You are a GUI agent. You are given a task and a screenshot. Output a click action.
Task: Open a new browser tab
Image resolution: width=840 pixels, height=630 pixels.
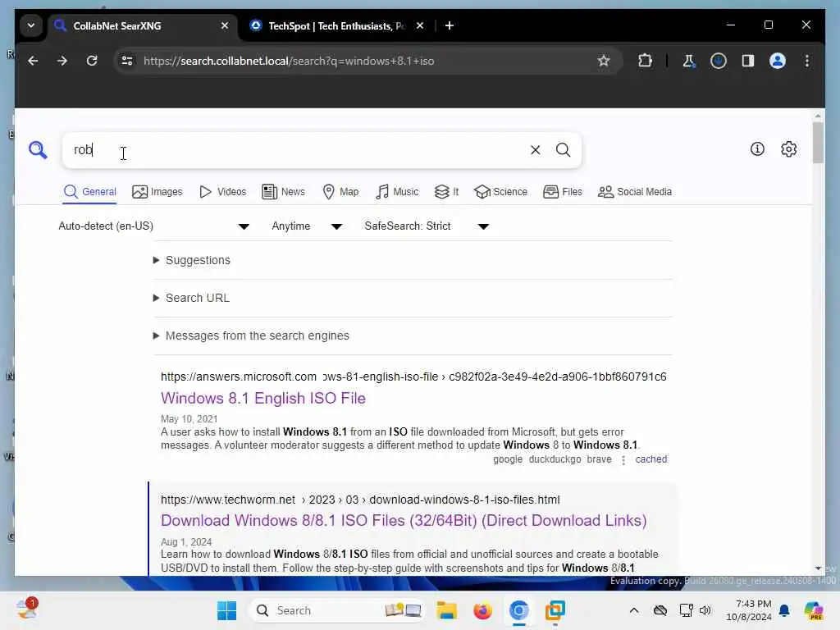pos(450,25)
